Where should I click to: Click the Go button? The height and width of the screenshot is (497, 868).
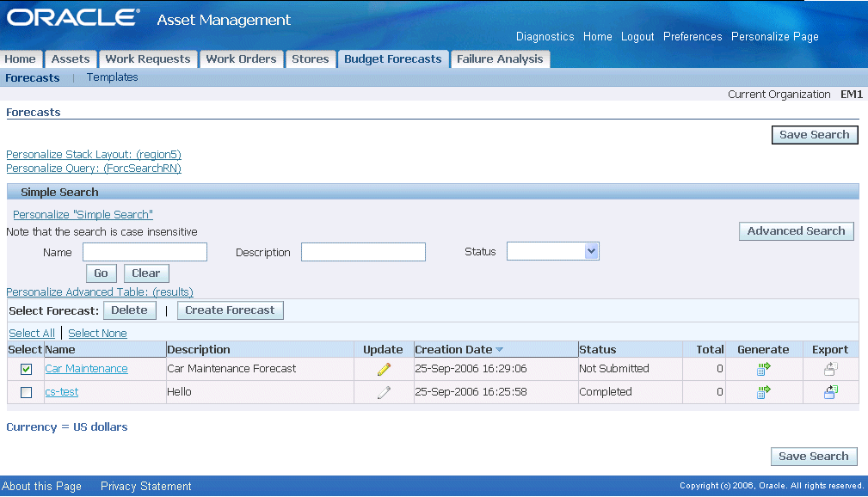(x=102, y=273)
